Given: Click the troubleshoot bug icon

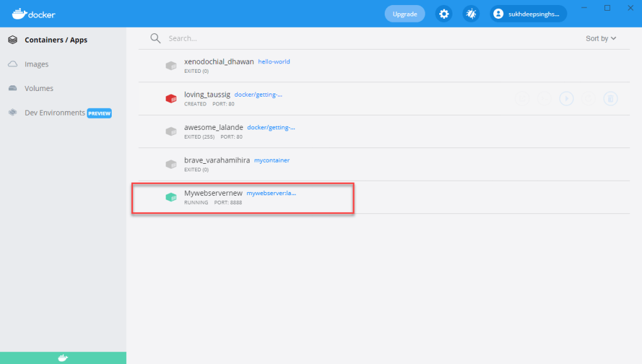Looking at the screenshot, I should 471,14.
